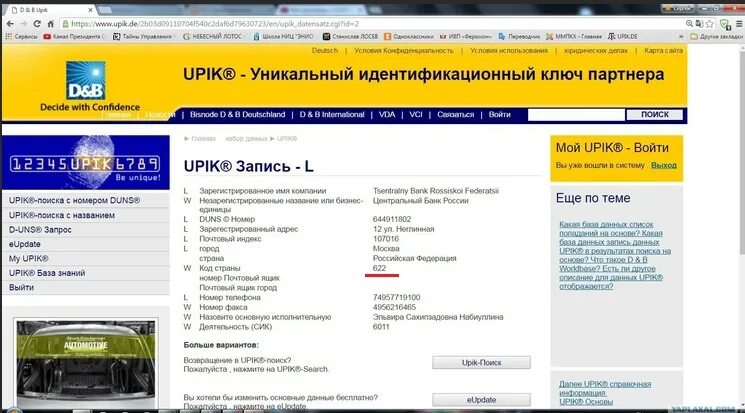Open the юридических делах link
Viewport: 745px width, 413px height.
pos(596,50)
